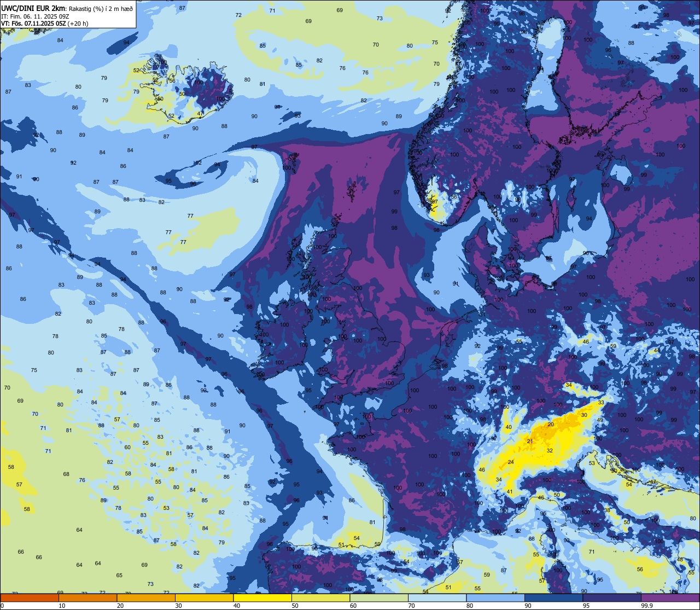Select the 40–50 bright yellow legend swatch
This screenshot has width=700, height=610.
(x=262, y=598)
